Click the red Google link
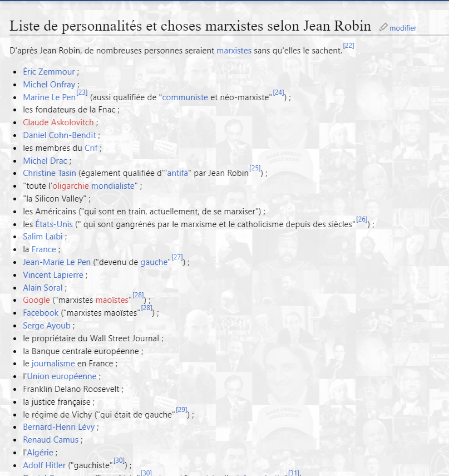This screenshot has width=449, height=476. 36,300
